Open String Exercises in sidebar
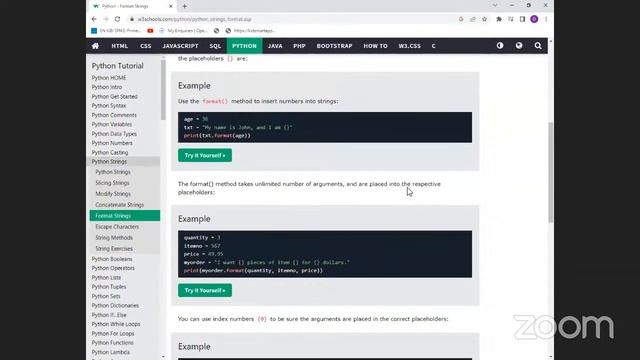This screenshot has height=360, width=640. 114,249
